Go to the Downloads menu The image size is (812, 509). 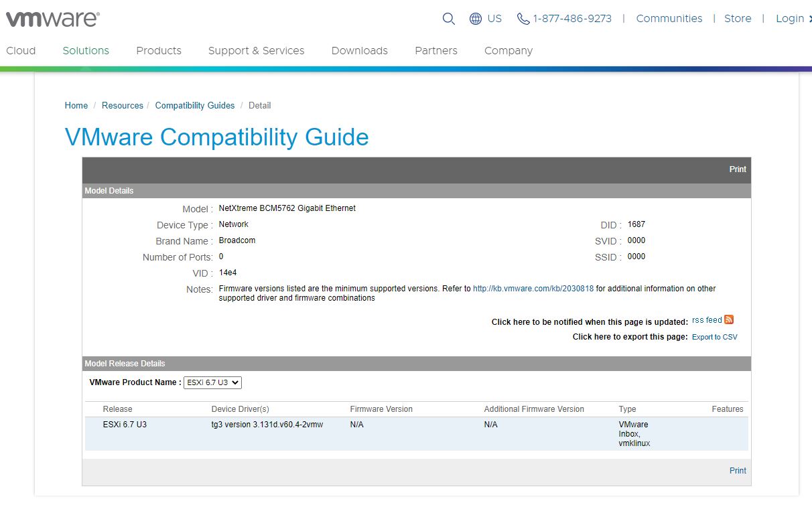359,51
